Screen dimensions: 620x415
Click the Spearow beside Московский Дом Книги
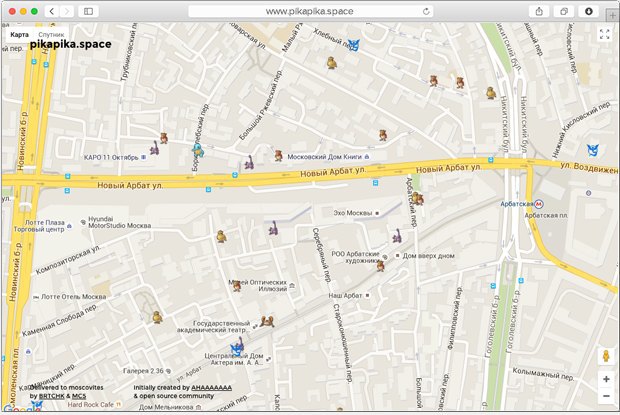[x=278, y=155]
